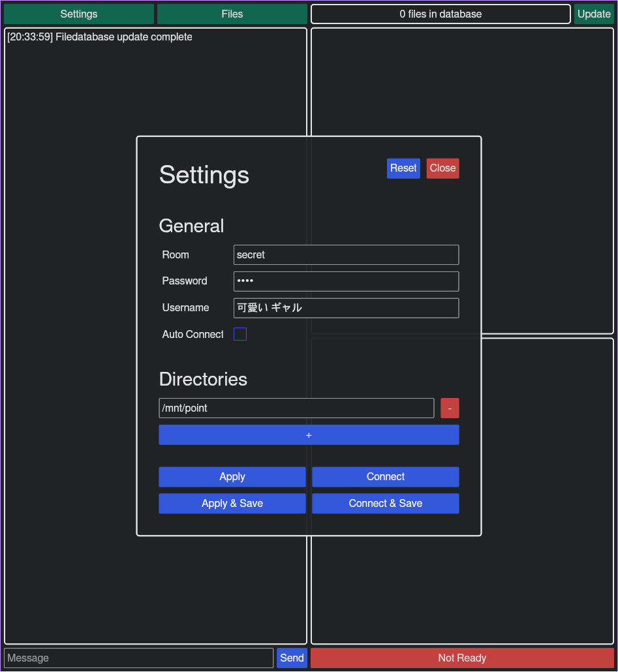Click the '0 files in database' status box
Image resolution: width=618 pixels, height=672 pixels.
[440, 14]
